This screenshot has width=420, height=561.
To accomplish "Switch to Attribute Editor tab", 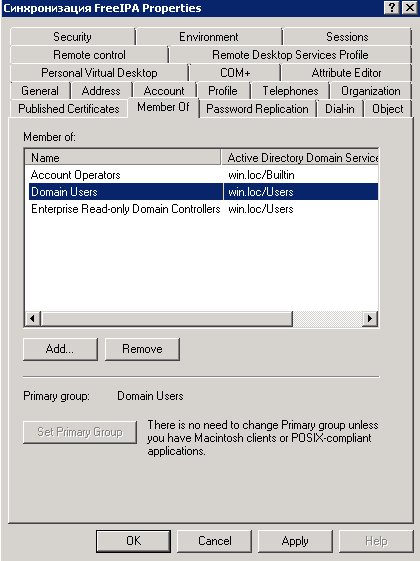I will [x=346, y=73].
